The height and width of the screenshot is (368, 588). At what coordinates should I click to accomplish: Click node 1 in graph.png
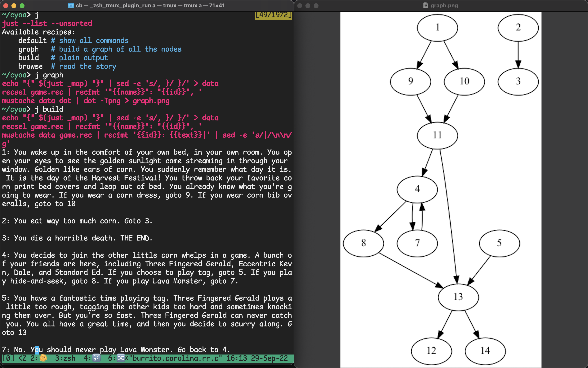437,28
